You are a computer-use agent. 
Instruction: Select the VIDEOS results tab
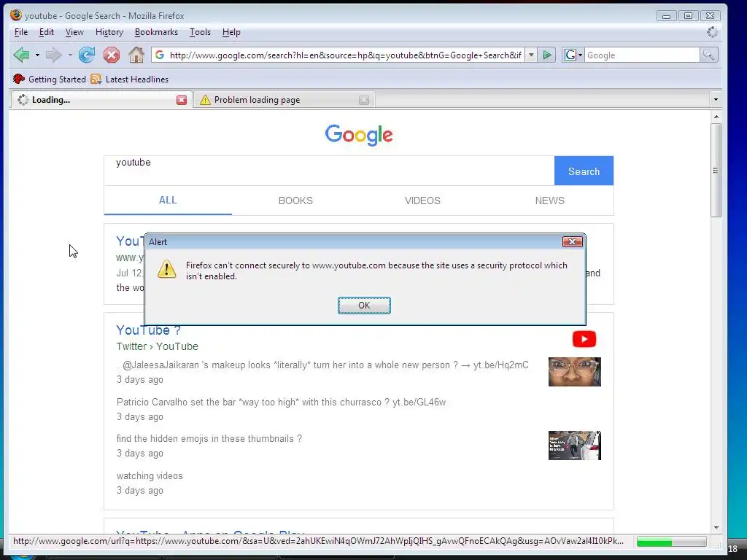coord(422,201)
